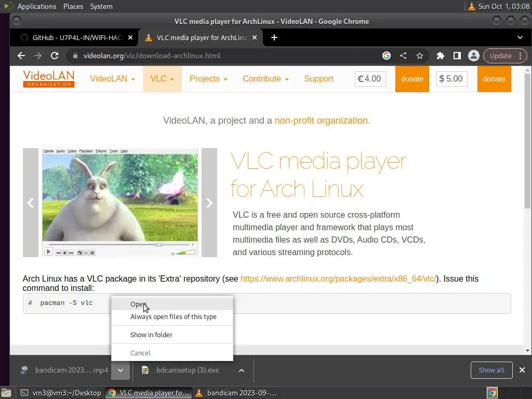The height and width of the screenshot is (399, 532).
Task: Click the scrollbar down arrow
Action: point(527,351)
